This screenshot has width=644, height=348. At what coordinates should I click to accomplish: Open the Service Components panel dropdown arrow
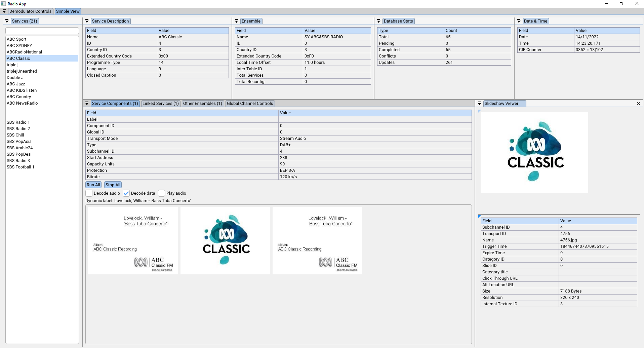point(87,104)
